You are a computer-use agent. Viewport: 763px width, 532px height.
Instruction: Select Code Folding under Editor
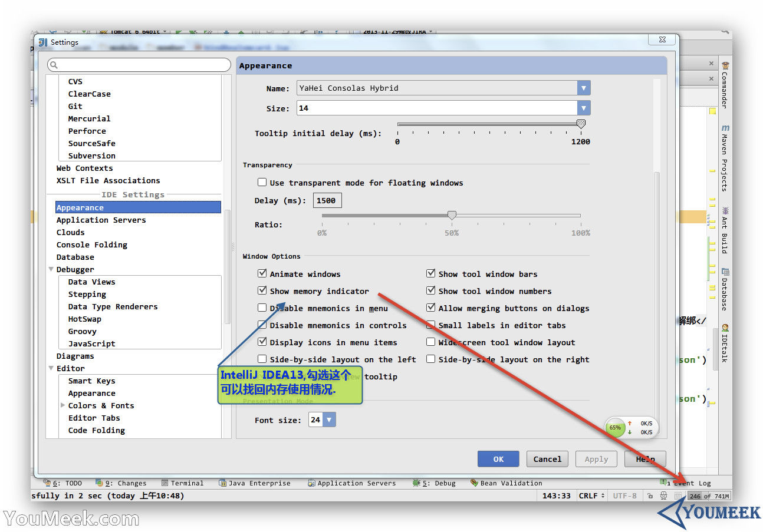96,430
